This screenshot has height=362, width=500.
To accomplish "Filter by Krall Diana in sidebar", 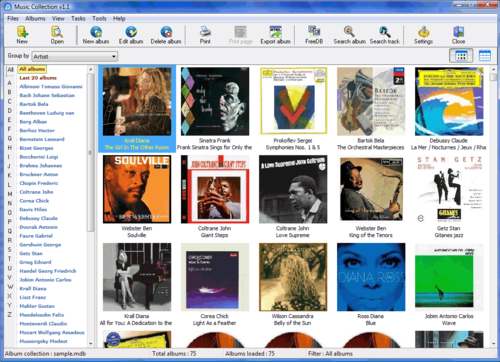I will point(33,289).
